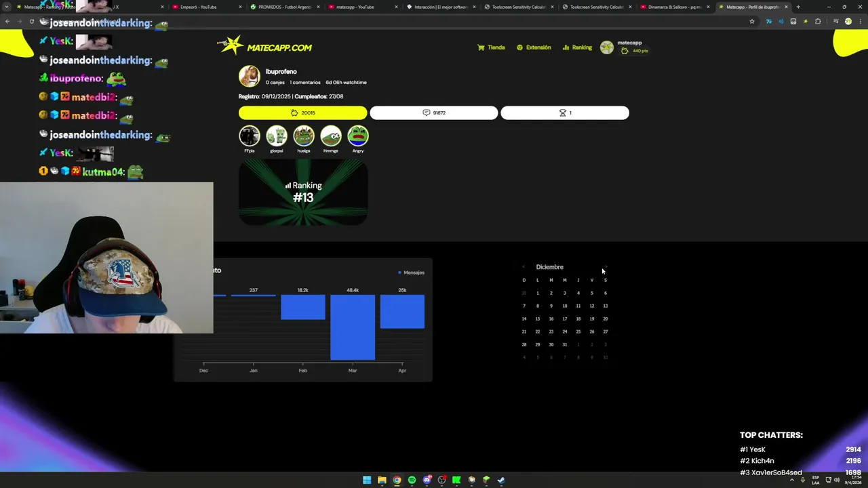868x488 pixels.
Task: Open File Explorer from the taskbar
Action: (382, 480)
